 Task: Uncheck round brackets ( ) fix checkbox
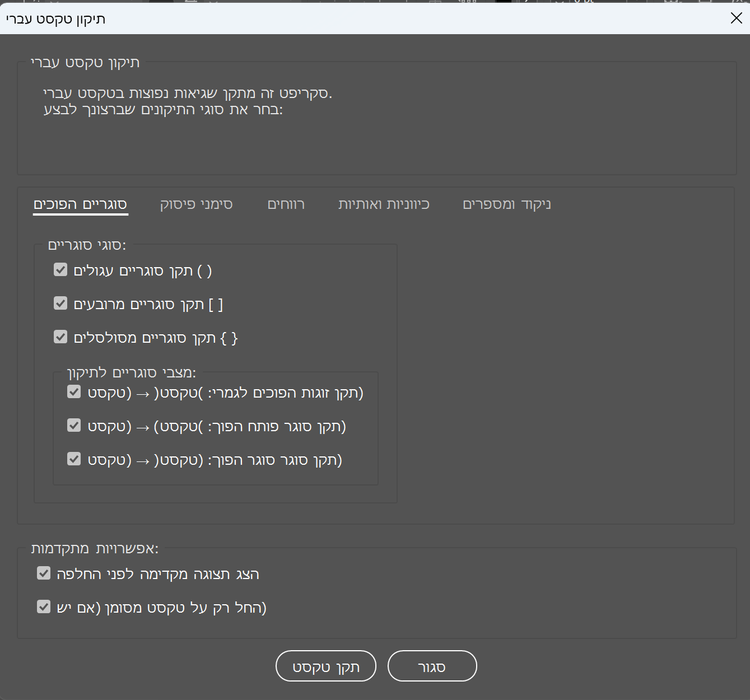tap(60, 270)
